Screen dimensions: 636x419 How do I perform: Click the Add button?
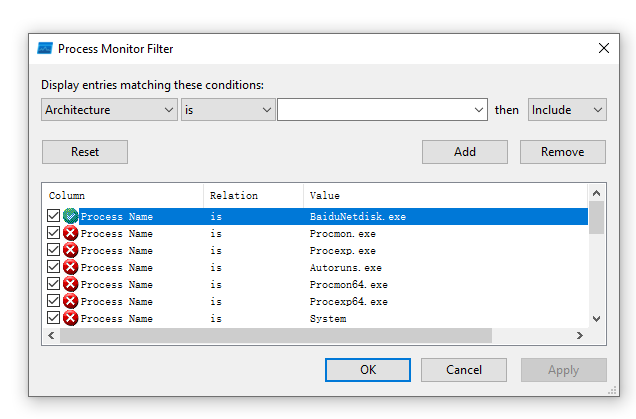(x=465, y=152)
